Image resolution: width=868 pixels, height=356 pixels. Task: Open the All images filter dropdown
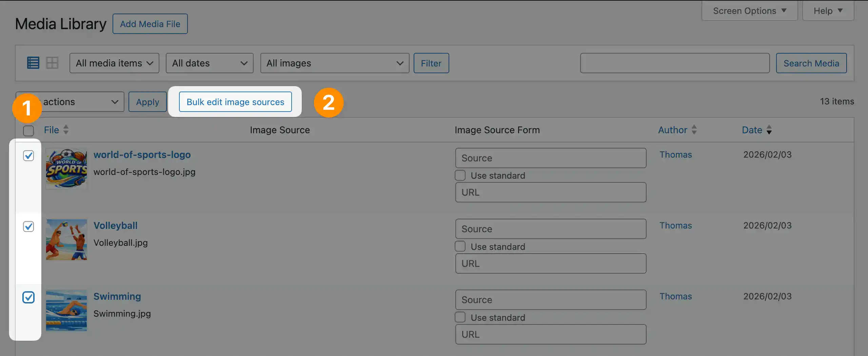335,63
